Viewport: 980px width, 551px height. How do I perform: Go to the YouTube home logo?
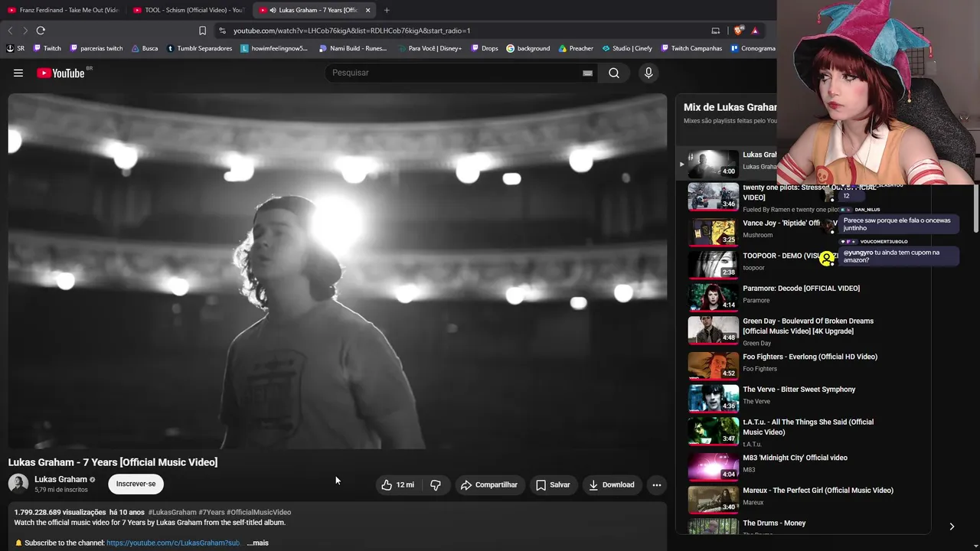[x=60, y=73]
